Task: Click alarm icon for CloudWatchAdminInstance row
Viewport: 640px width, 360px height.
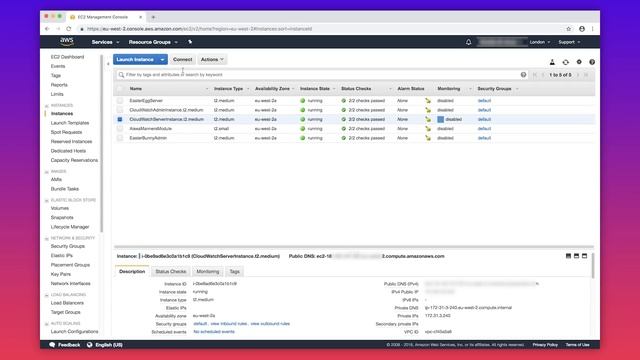Action: [x=428, y=110]
